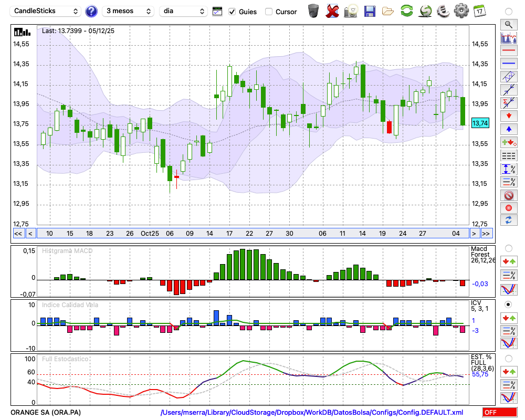Click the magnifying glass zoom tool
The width and height of the screenshot is (525, 420).
point(508,24)
